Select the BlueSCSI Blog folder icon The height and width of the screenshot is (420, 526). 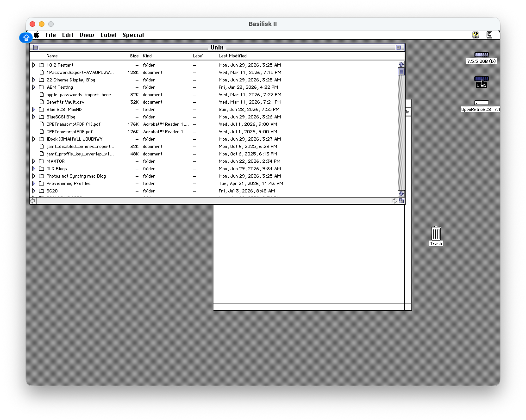point(42,117)
